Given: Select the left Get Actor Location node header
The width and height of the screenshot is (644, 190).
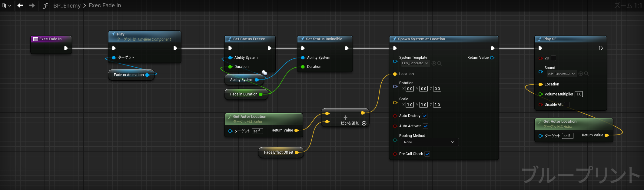Looking at the screenshot, I should point(264,119).
